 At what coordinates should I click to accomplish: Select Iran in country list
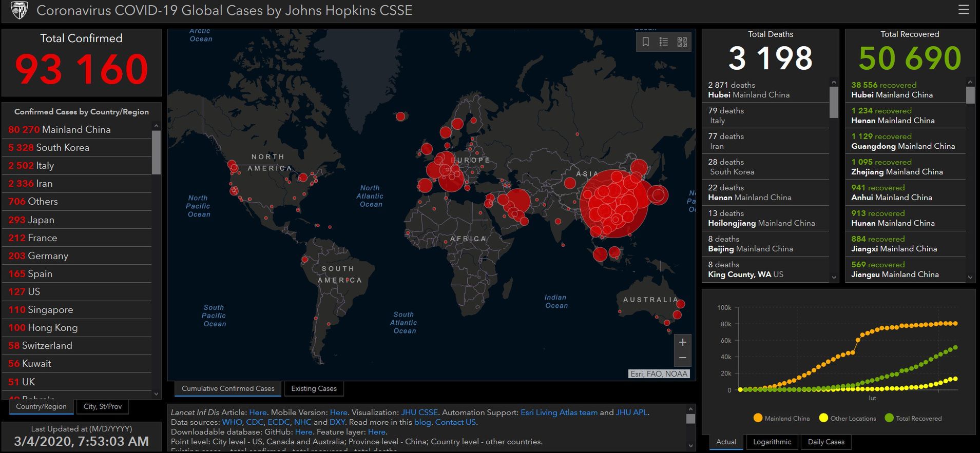coord(77,183)
